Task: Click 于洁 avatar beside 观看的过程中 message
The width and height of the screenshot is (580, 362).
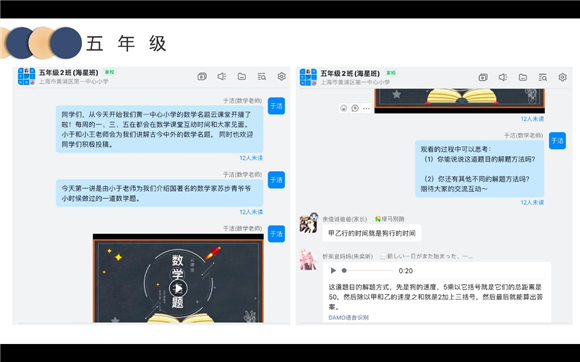Action: click(x=557, y=141)
